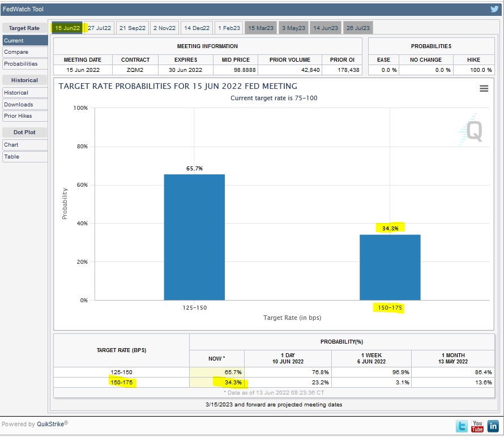Click the 150-175 blue probability bar
Viewport: 504px width, 437px height.
click(x=390, y=267)
